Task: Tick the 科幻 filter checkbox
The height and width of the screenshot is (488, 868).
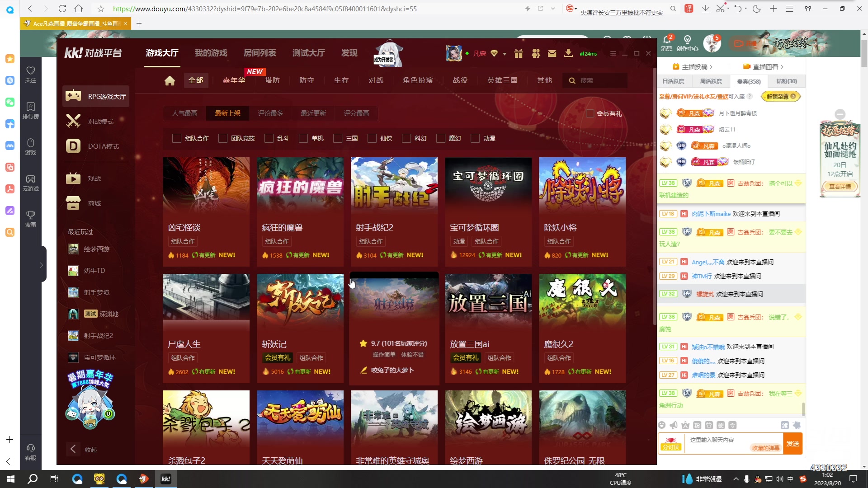Action: (x=406, y=138)
